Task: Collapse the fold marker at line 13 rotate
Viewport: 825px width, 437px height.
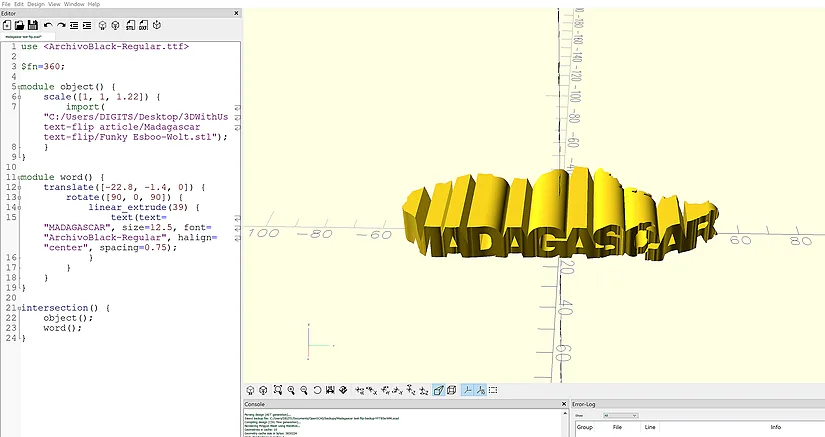Action: pos(19,197)
